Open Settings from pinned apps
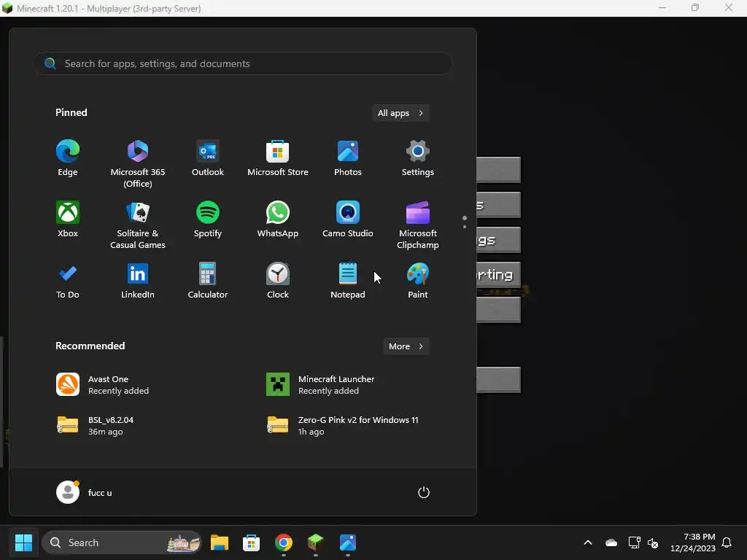The image size is (747, 560). (418, 158)
